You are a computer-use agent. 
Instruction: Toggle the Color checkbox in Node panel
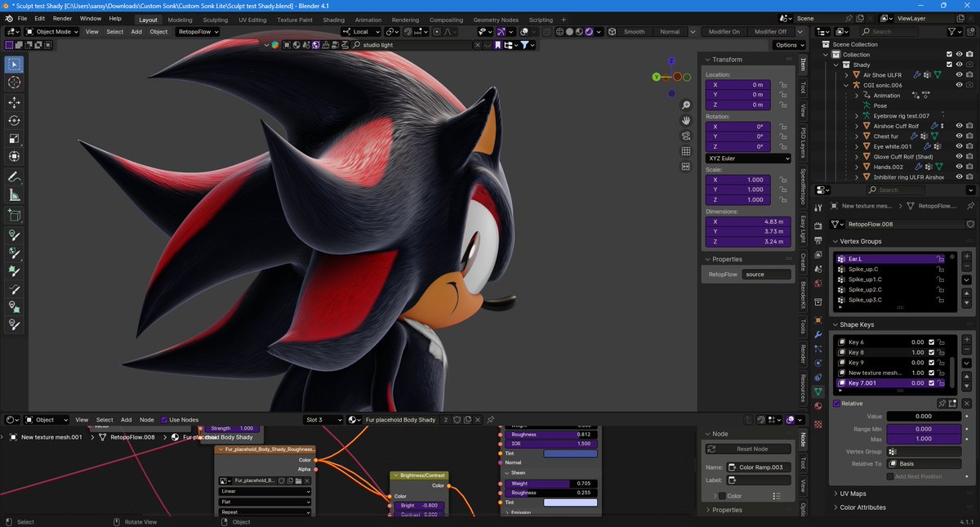721,496
